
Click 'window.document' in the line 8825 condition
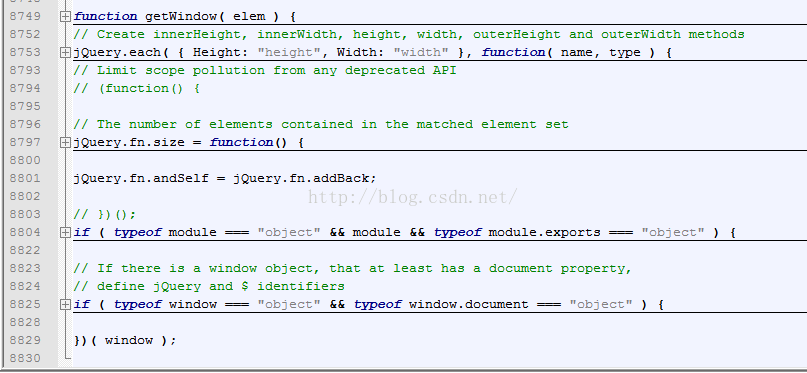click(468, 305)
